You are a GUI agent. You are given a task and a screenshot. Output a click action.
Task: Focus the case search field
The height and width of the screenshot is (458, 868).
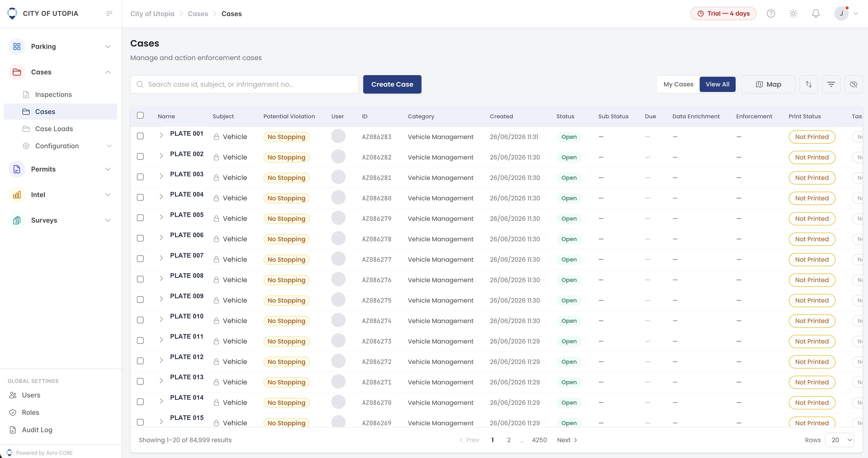click(244, 84)
